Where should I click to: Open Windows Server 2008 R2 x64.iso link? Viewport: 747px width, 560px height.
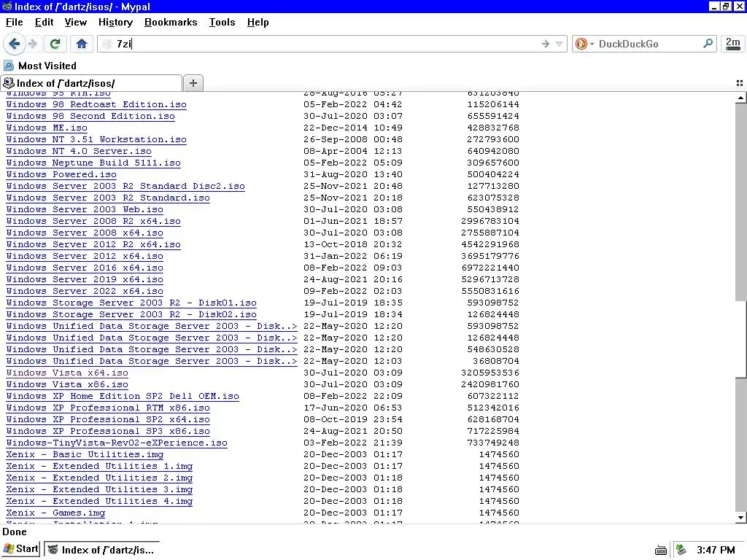pos(93,221)
